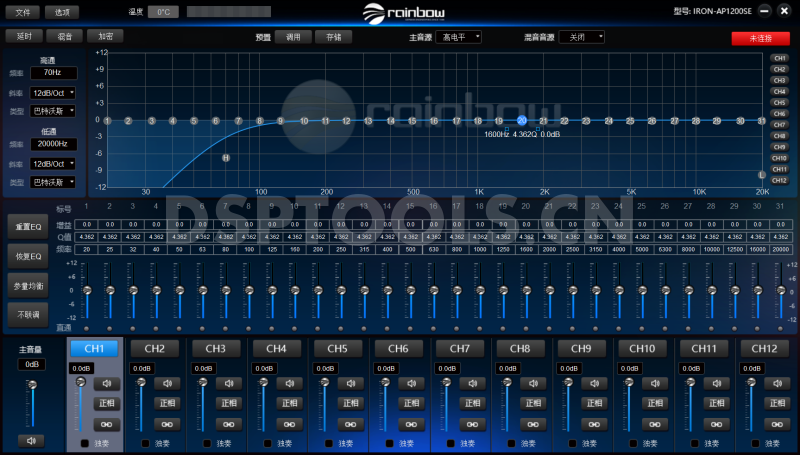Image resolution: width=800 pixels, height=455 pixels.
Task: Click the CH6 link chain icon
Action: point(411,424)
